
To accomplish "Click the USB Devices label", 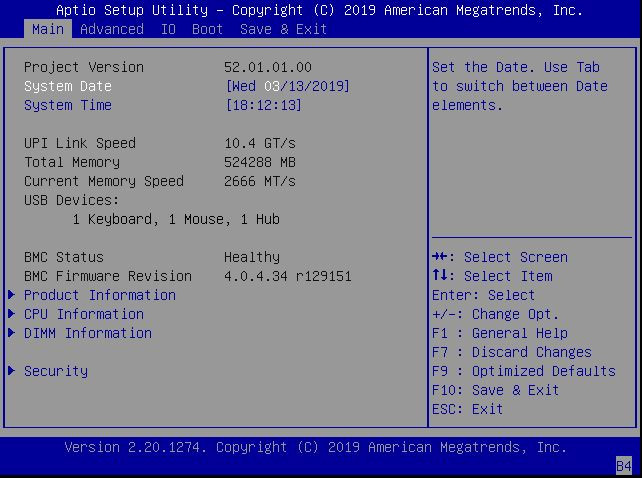I will click(72, 200).
